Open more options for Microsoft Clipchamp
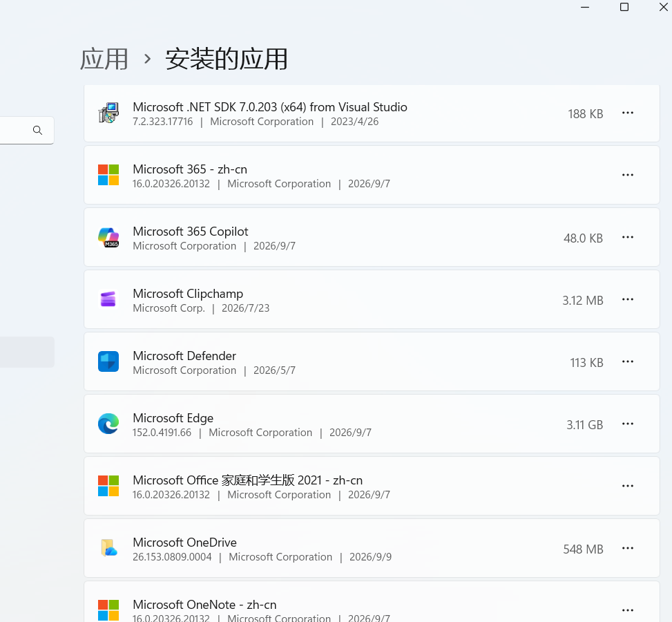 [628, 299]
